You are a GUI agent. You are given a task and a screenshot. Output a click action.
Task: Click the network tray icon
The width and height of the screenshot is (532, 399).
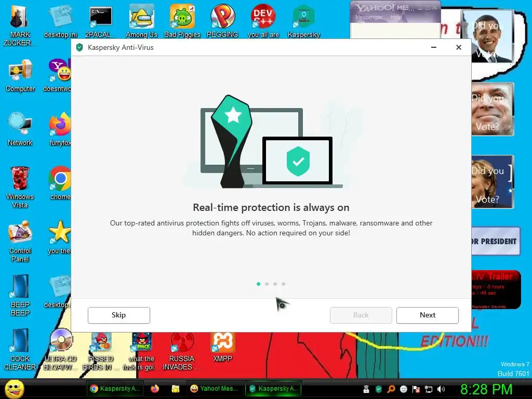pos(429,389)
